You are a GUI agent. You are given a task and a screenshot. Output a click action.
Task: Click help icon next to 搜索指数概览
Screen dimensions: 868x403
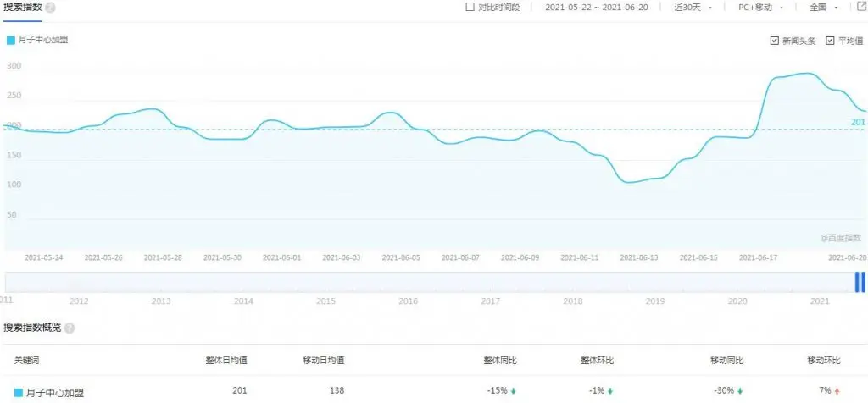click(x=70, y=328)
